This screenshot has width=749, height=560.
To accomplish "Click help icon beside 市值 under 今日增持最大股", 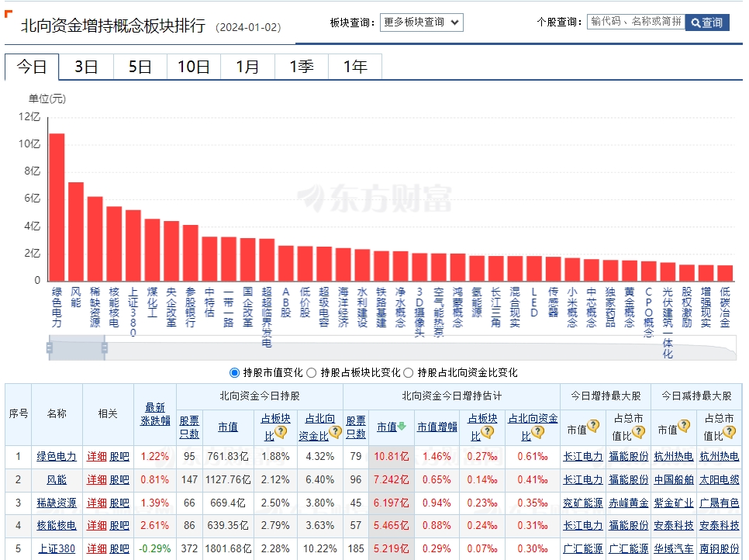I will click(x=593, y=425).
